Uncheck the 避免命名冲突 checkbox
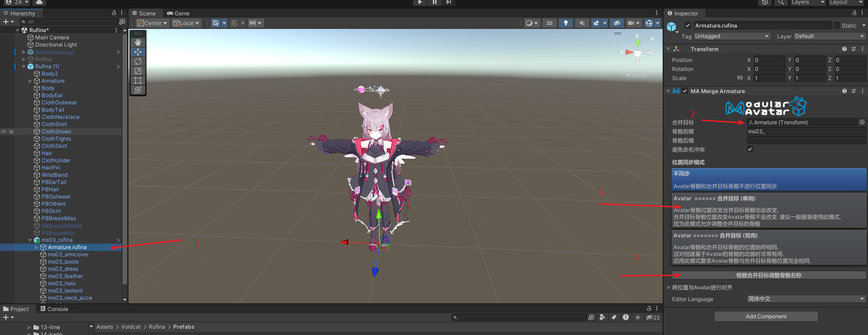Screen dimensions: 868x335 (x=750, y=150)
